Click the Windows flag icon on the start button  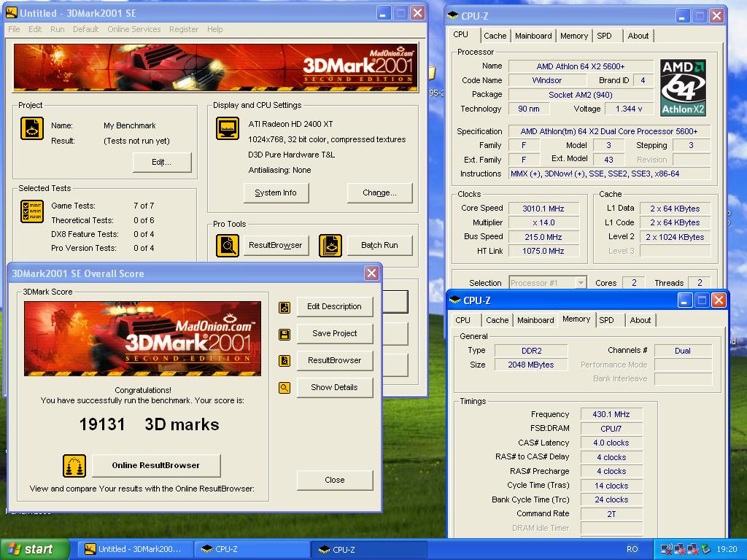pyautogui.click(x=14, y=549)
